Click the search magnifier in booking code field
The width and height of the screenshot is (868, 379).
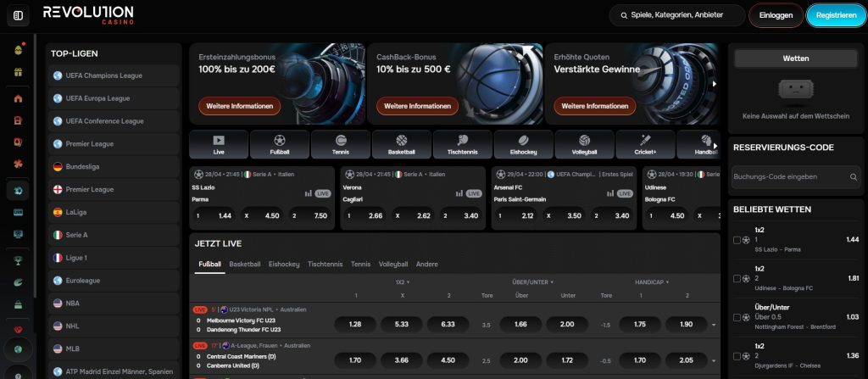[x=854, y=176]
